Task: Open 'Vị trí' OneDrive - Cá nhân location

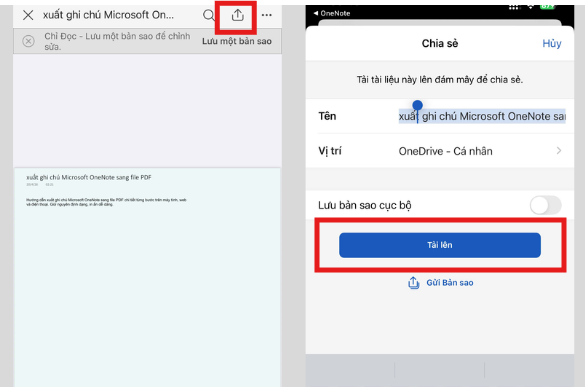Action: [440, 151]
